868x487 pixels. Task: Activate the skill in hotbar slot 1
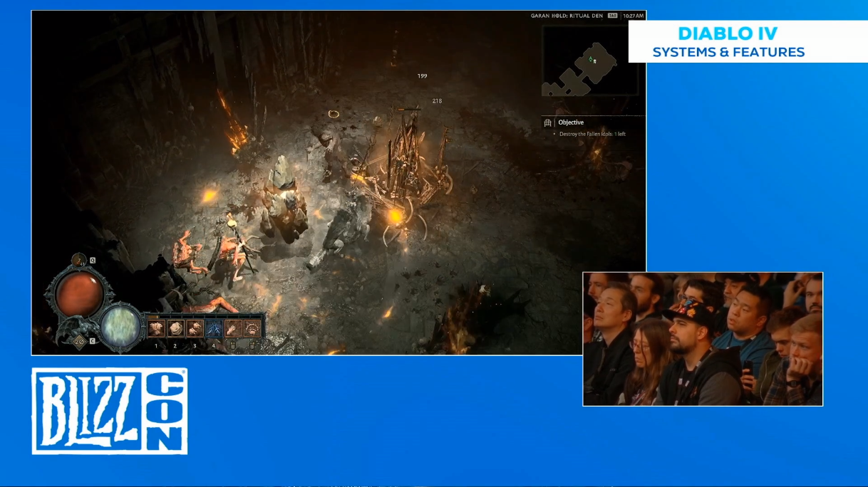coord(156,329)
